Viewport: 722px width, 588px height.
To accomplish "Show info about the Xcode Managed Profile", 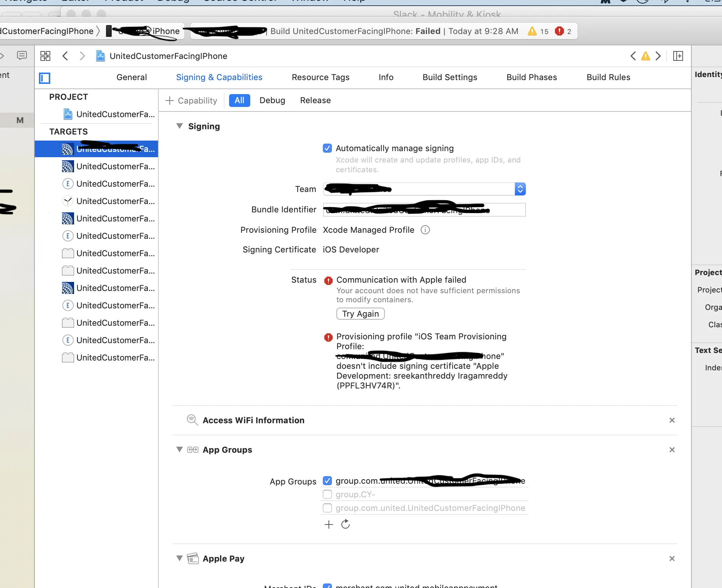I will coord(425,230).
